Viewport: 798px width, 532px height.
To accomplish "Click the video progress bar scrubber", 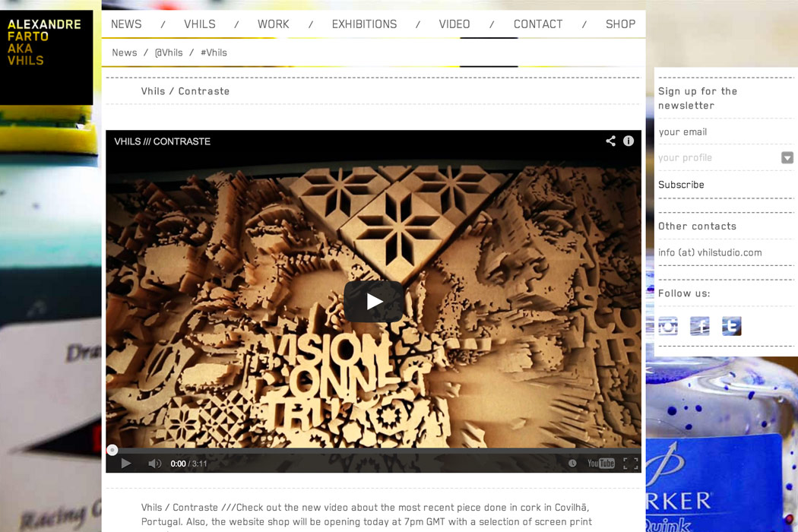I will (112, 450).
